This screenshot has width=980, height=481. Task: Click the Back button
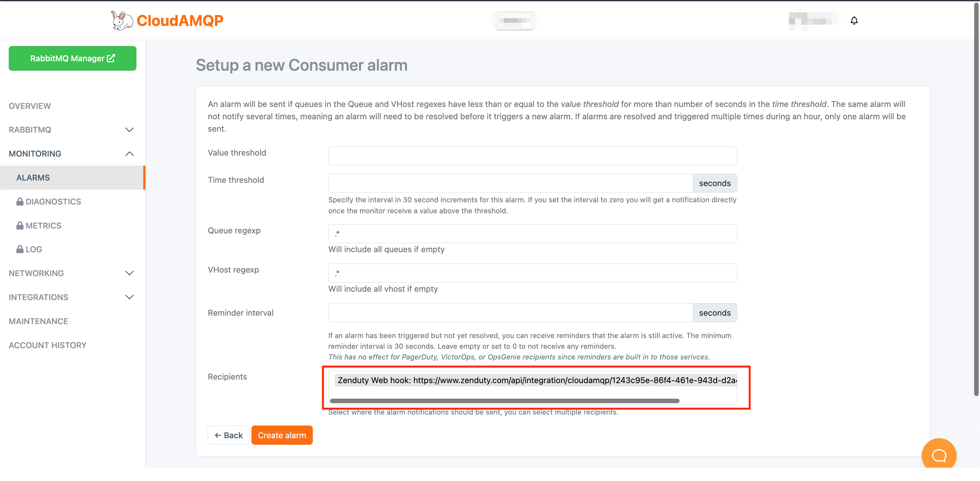(x=228, y=435)
